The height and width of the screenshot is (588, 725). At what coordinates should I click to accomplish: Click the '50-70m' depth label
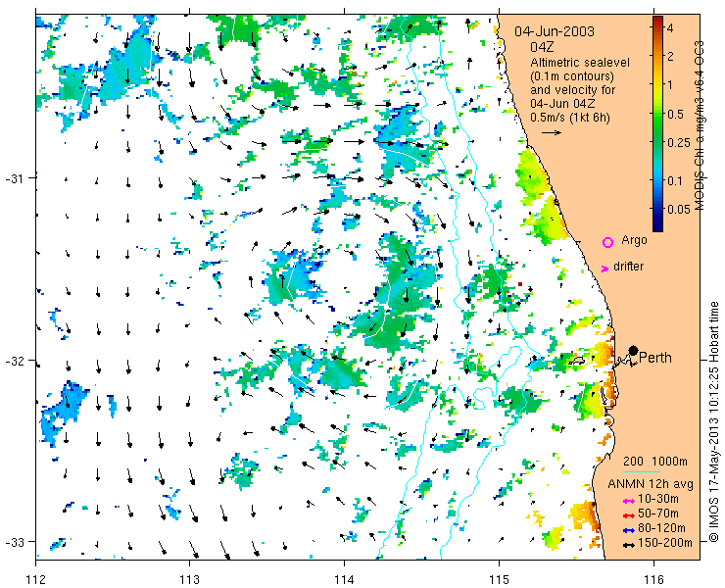pos(658,514)
